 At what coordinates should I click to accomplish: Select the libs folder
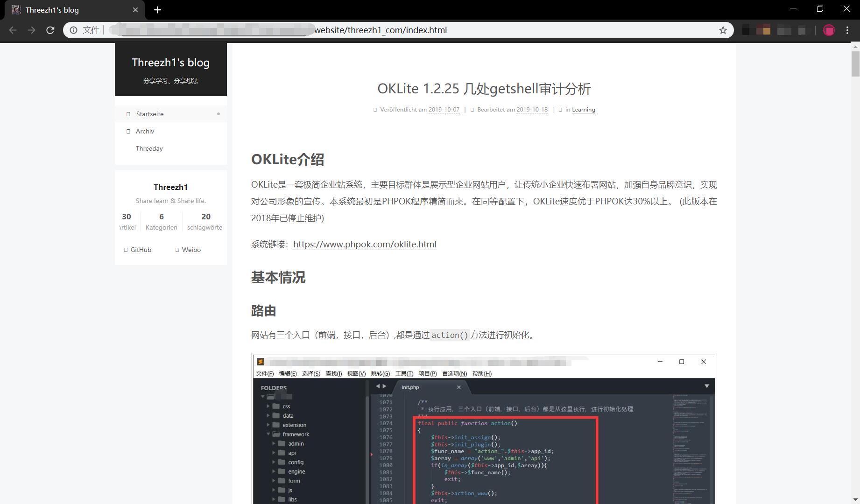pos(292,499)
